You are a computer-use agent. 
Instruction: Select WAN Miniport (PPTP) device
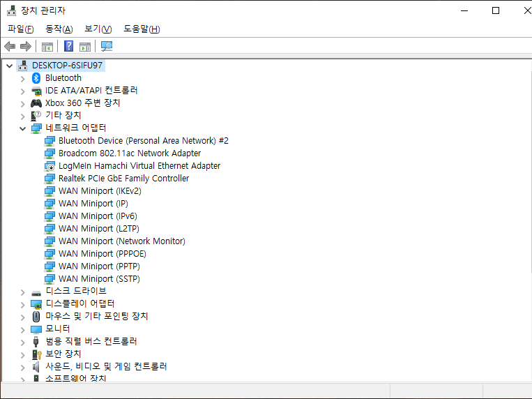click(x=99, y=266)
